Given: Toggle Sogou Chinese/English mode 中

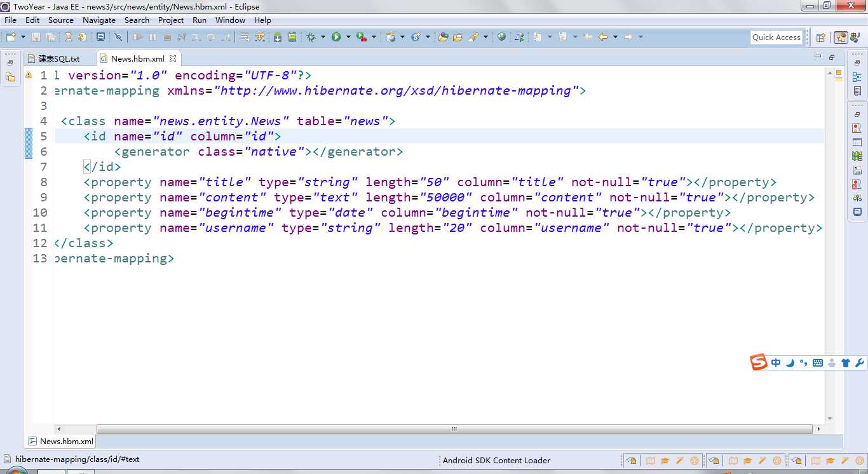Looking at the screenshot, I should 776,363.
